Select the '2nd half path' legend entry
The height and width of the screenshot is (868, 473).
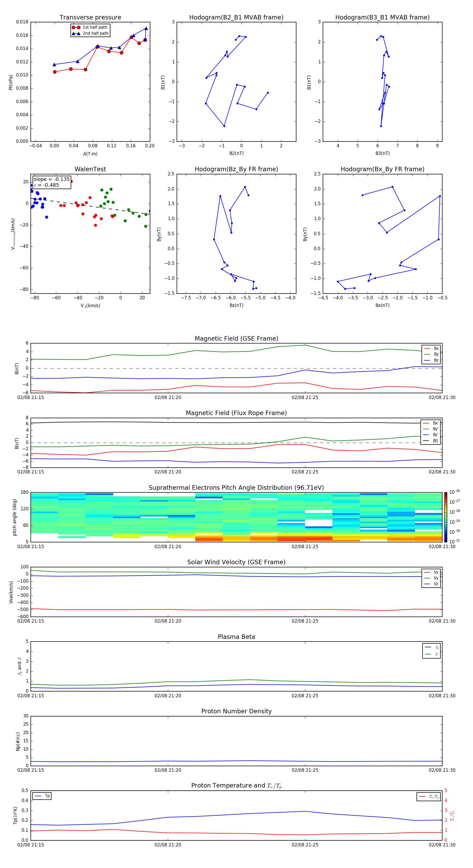pyautogui.click(x=90, y=33)
